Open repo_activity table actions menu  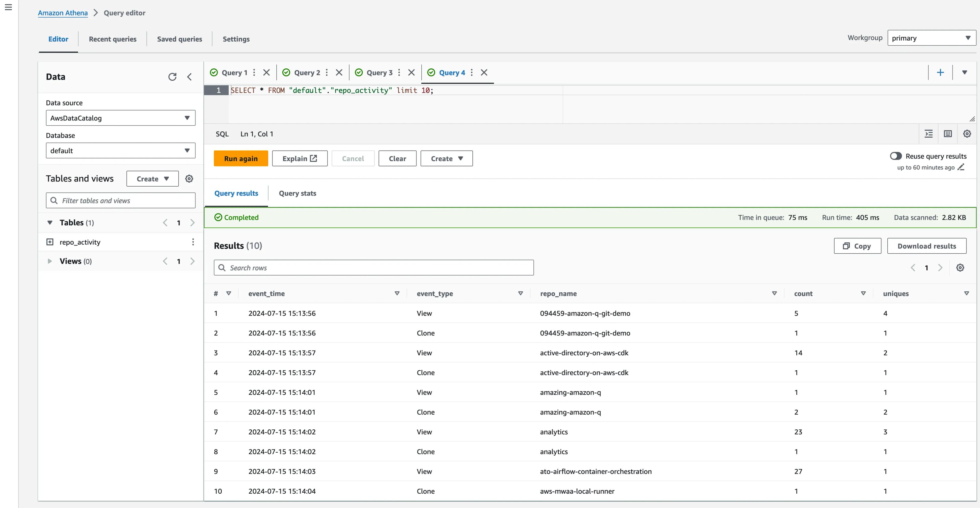[193, 242]
